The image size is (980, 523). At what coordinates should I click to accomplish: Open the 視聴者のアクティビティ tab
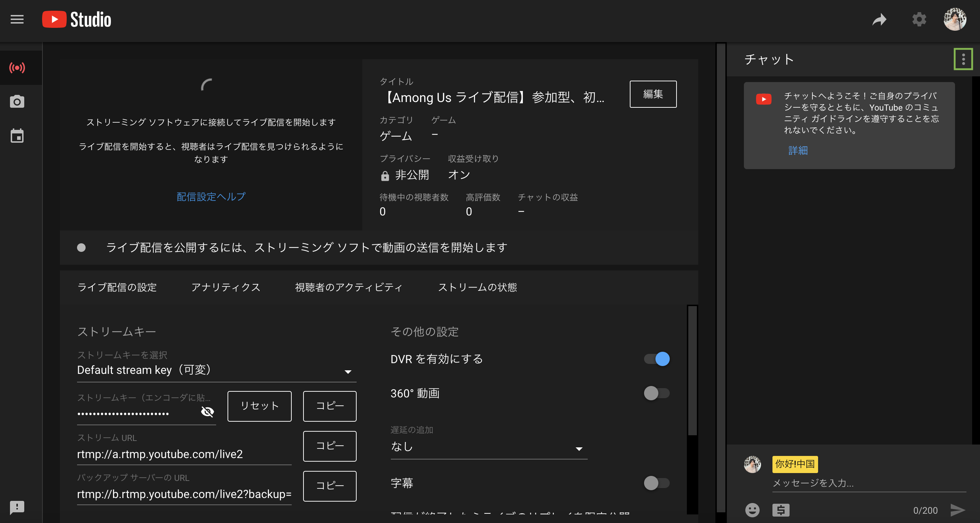349,288
